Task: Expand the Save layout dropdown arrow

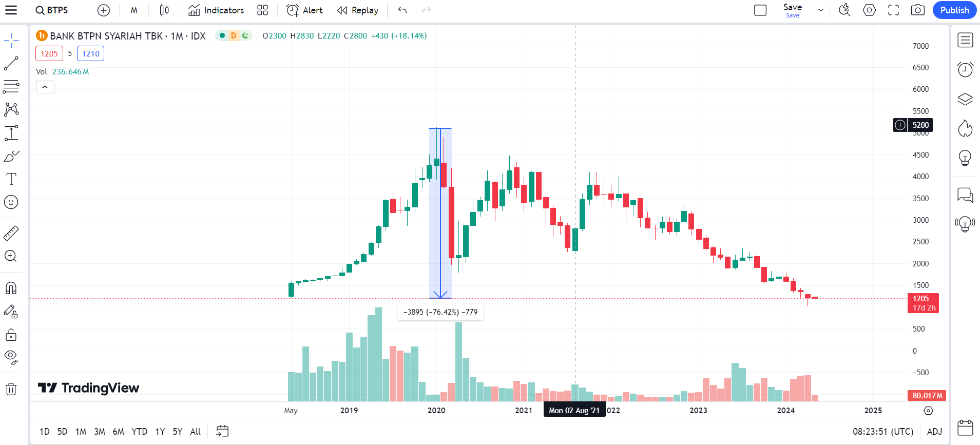Action: click(820, 10)
